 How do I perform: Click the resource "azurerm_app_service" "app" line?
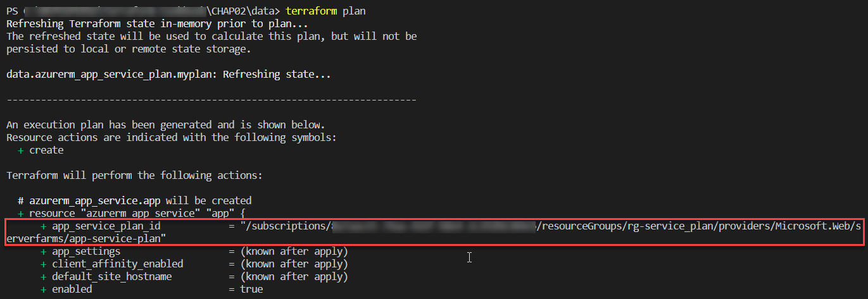click(x=134, y=214)
